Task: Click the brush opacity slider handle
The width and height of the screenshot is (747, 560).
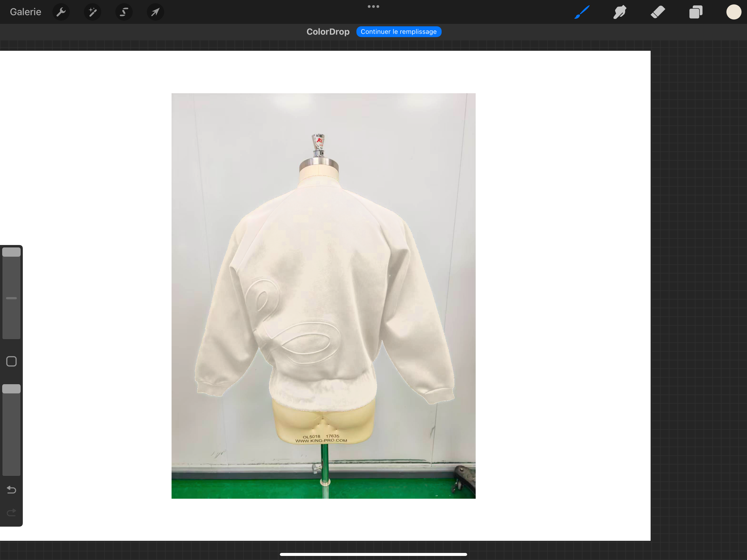Action: click(11, 389)
